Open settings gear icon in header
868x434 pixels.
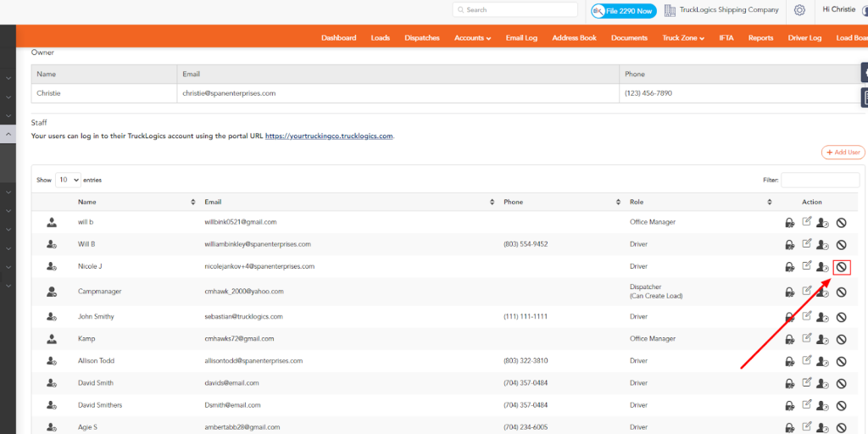coord(799,10)
